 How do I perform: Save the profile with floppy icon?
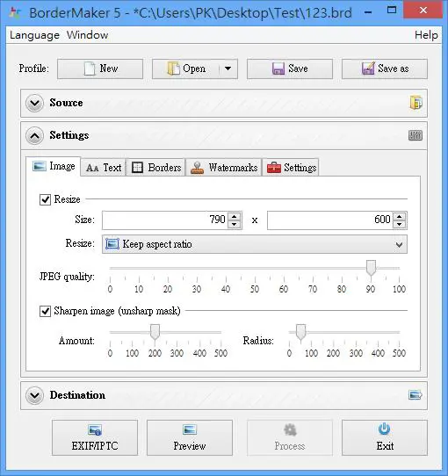click(x=290, y=69)
